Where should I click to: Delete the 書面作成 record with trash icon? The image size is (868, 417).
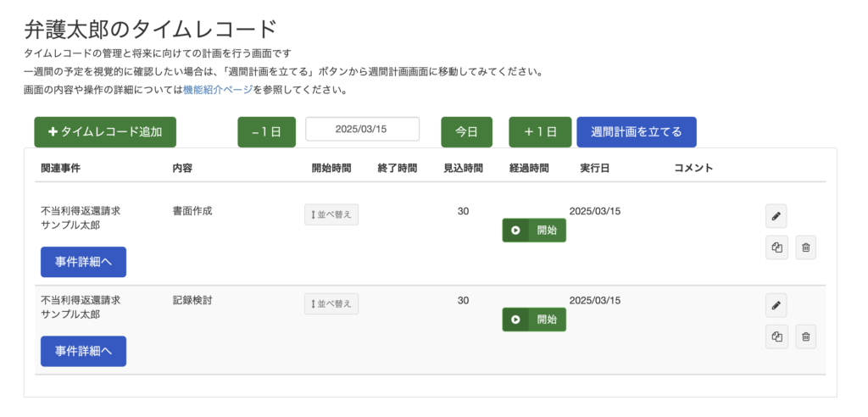click(805, 247)
